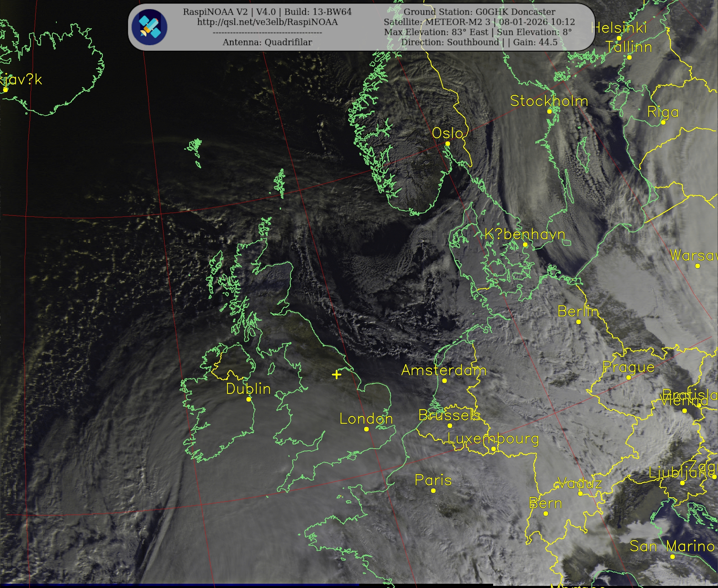Viewport: 718px width, 588px height.
Task: Click the London city marker dot
Action: pyautogui.click(x=366, y=429)
